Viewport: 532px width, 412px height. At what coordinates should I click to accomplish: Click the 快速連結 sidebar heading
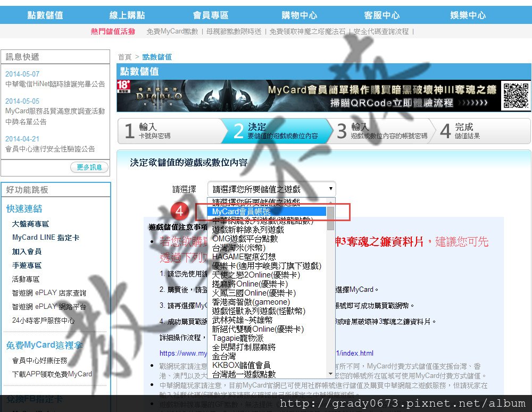click(24, 209)
